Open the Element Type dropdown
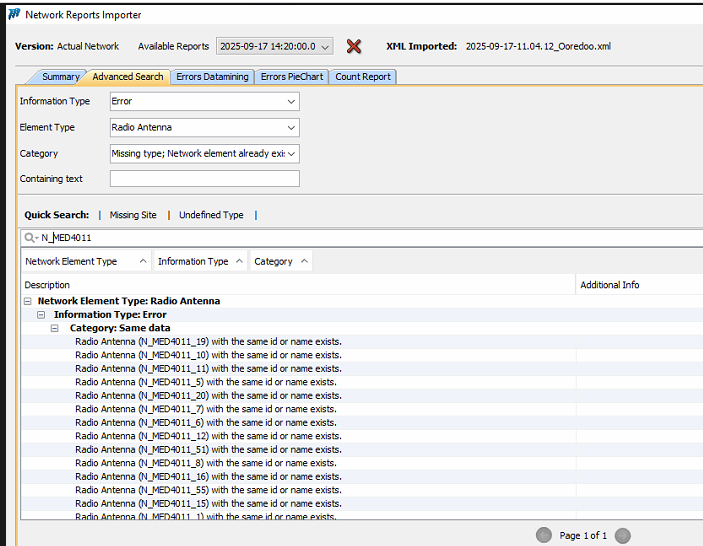Image resolution: width=703 pixels, height=546 pixels. tap(291, 127)
